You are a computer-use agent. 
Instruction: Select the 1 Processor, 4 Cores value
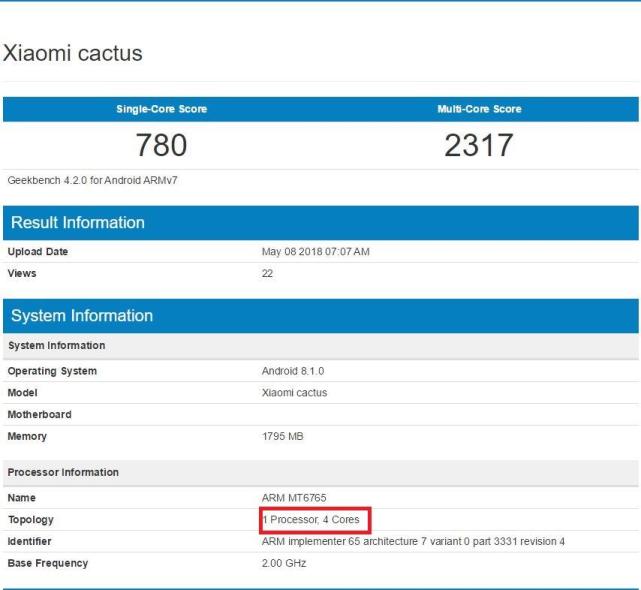311,519
